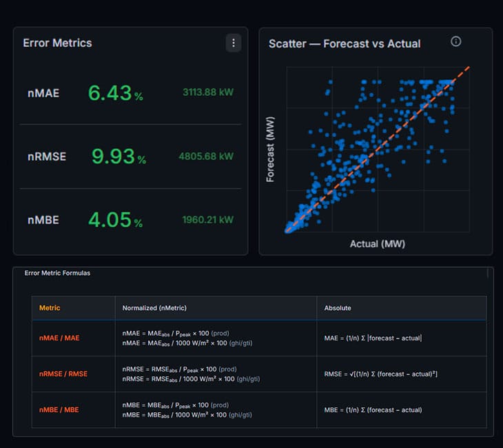Click the 1960.21 kW absolute value
Image resolution: width=503 pixels, height=448 pixels.
pyautogui.click(x=208, y=220)
